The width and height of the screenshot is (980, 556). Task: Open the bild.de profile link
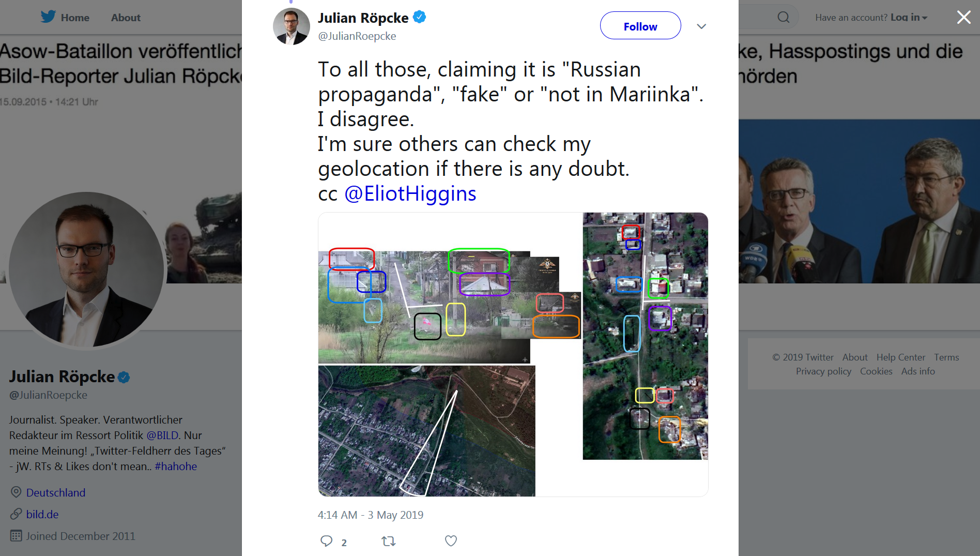point(42,514)
